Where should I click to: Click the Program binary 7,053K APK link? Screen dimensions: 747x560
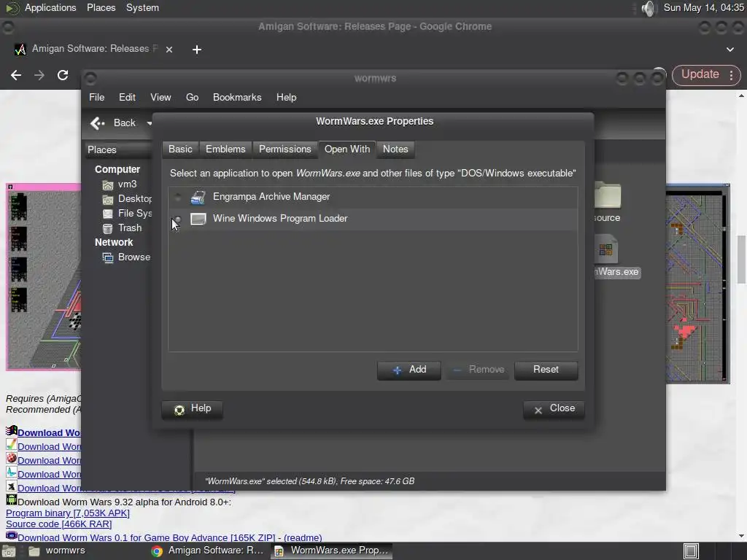point(68,513)
